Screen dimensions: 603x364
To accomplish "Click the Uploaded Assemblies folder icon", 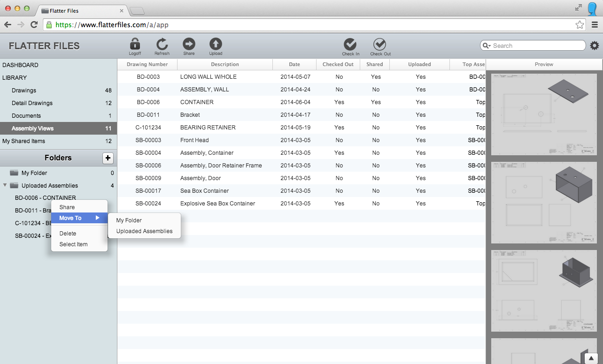I will (14, 186).
